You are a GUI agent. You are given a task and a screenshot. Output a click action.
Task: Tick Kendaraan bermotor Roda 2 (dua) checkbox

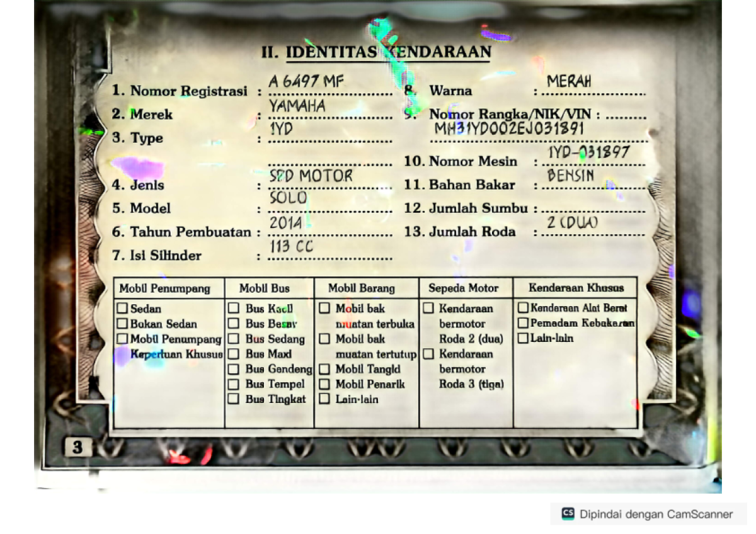(x=428, y=309)
